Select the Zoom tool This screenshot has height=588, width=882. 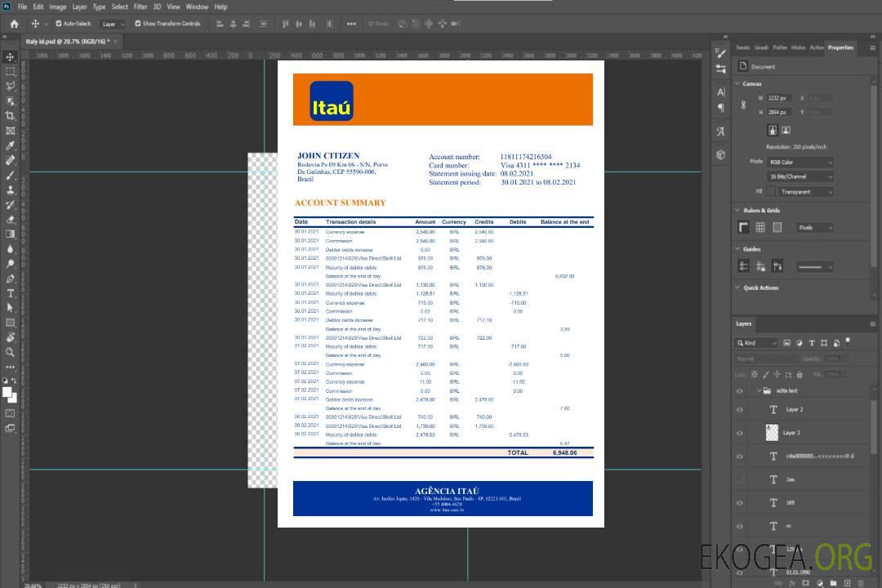pos(10,352)
